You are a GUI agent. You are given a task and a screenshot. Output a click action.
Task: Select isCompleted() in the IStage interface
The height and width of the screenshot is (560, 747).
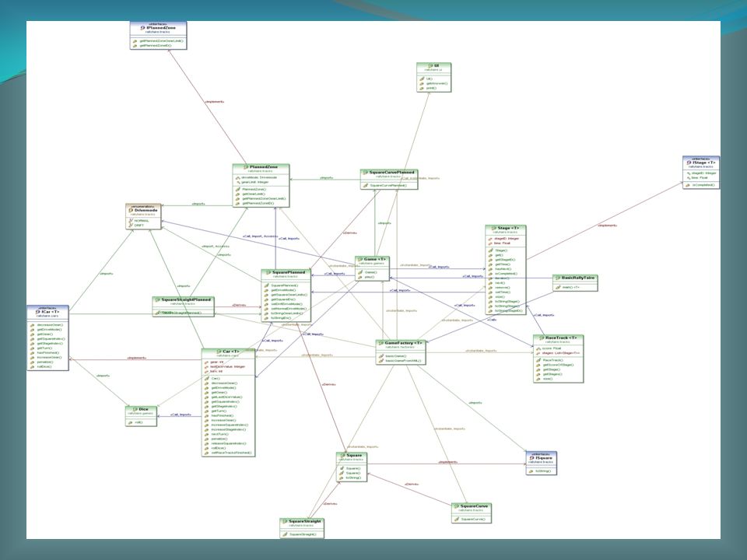[x=703, y=185]
